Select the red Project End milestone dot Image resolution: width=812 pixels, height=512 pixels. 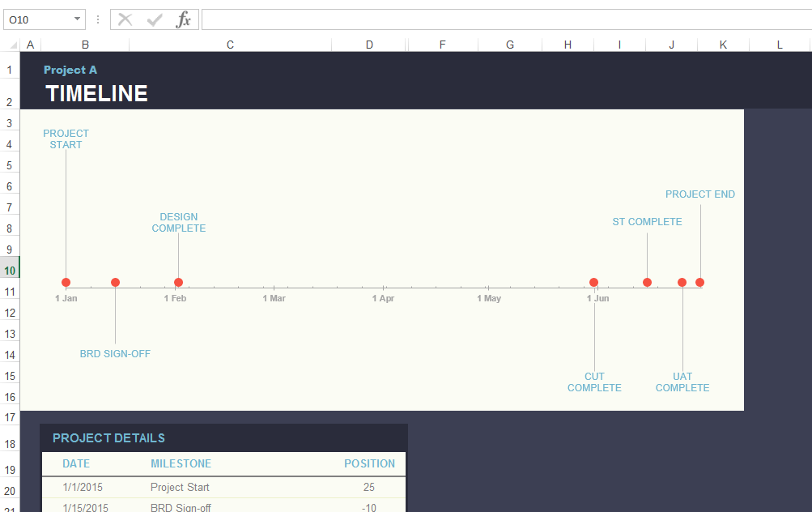click(699, 282)
